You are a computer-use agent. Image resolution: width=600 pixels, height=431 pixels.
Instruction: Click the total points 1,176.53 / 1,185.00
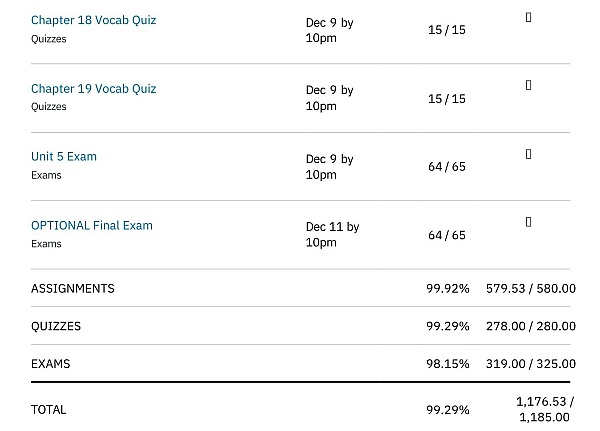coord(545,409)
